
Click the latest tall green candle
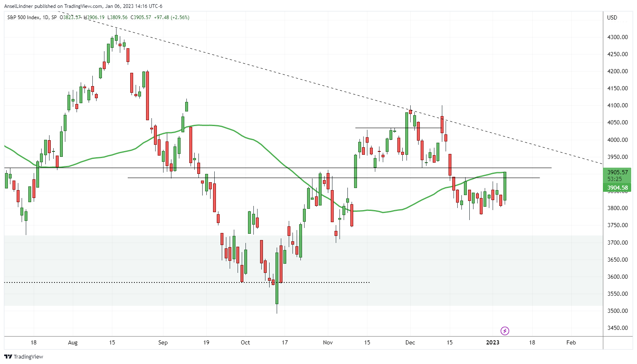pyautogui.click(x=505, y=186)
